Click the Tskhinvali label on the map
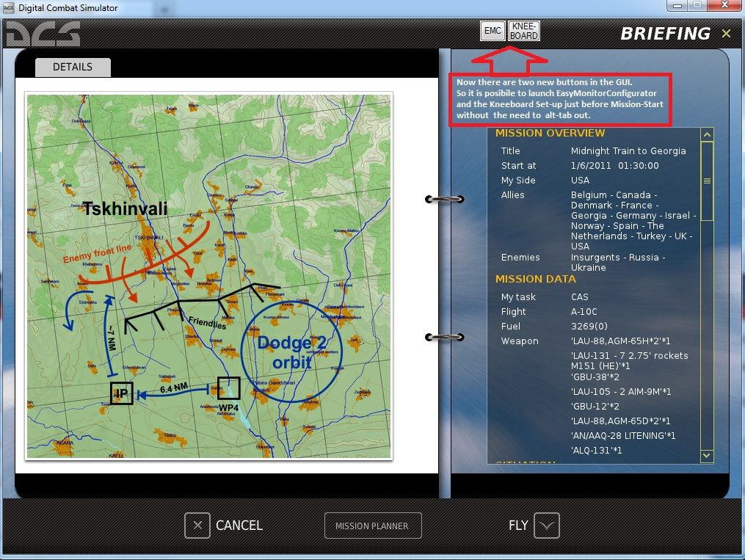 [x=125, y=209]
